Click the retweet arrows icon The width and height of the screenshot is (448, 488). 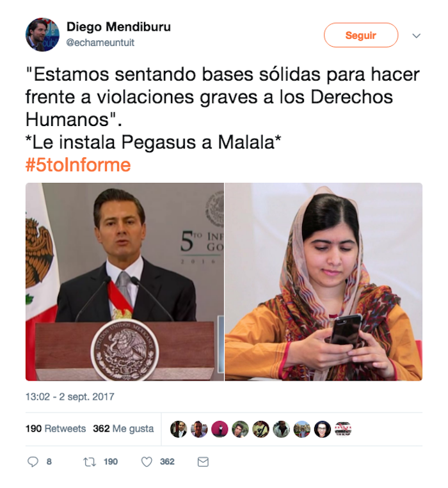coord(90,462)
